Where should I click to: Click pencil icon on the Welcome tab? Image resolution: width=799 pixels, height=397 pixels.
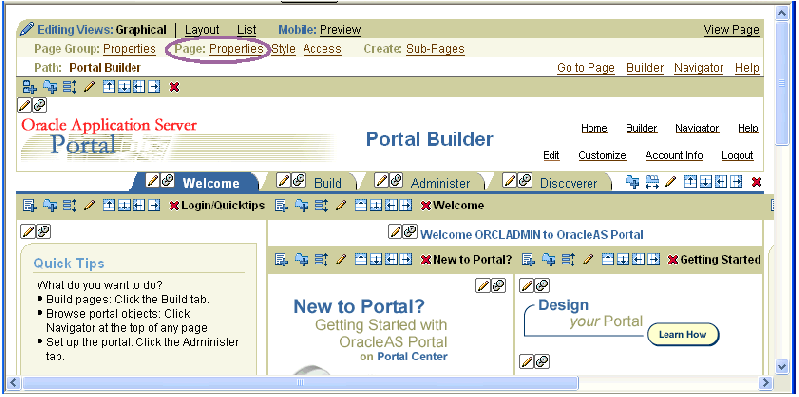pos(153,180)
